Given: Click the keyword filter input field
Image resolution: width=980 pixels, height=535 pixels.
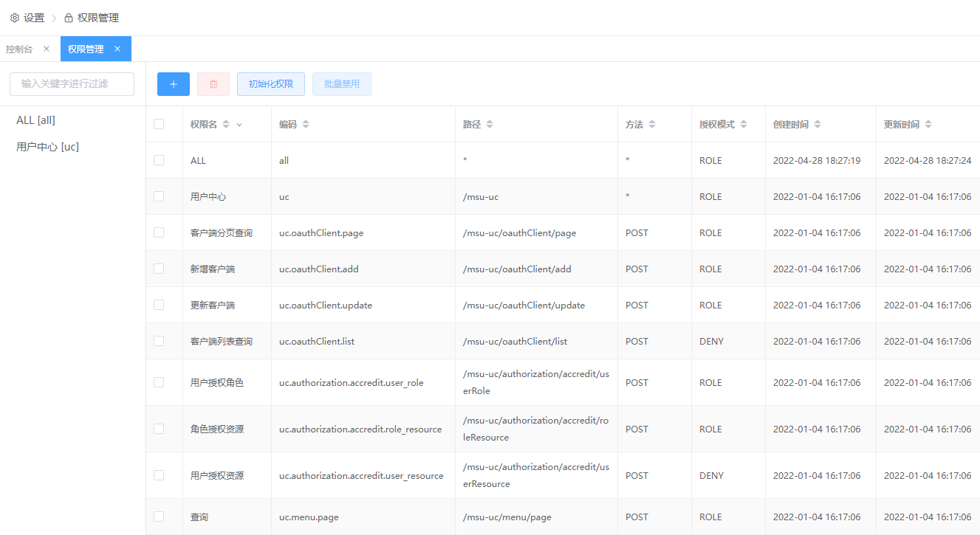Looking at the screenshot, I should [72, 84].
